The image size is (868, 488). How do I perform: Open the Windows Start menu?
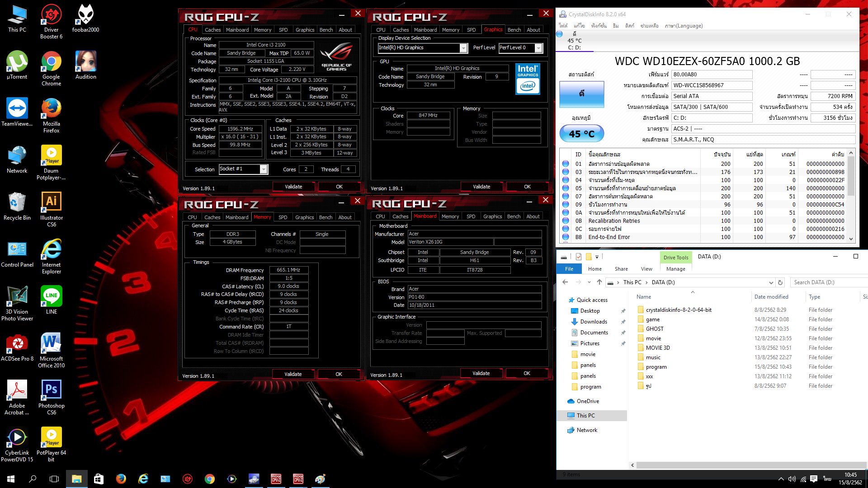point(11,479)
